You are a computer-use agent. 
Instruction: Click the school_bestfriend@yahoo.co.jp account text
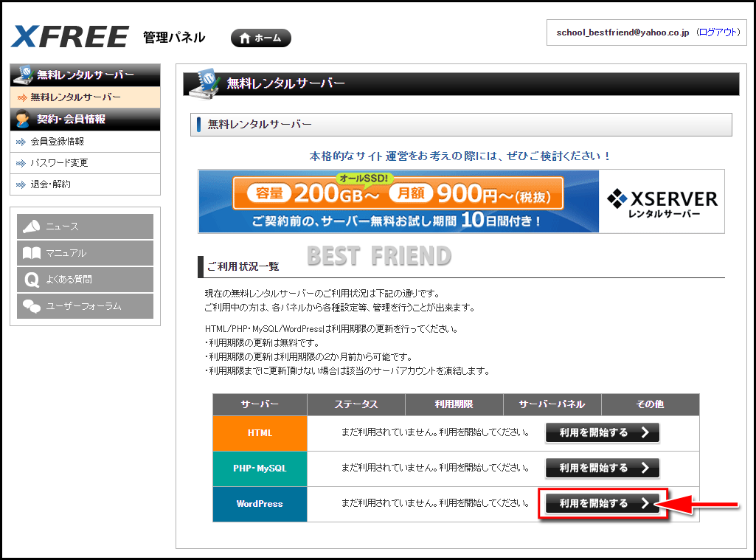pos(623,32)
